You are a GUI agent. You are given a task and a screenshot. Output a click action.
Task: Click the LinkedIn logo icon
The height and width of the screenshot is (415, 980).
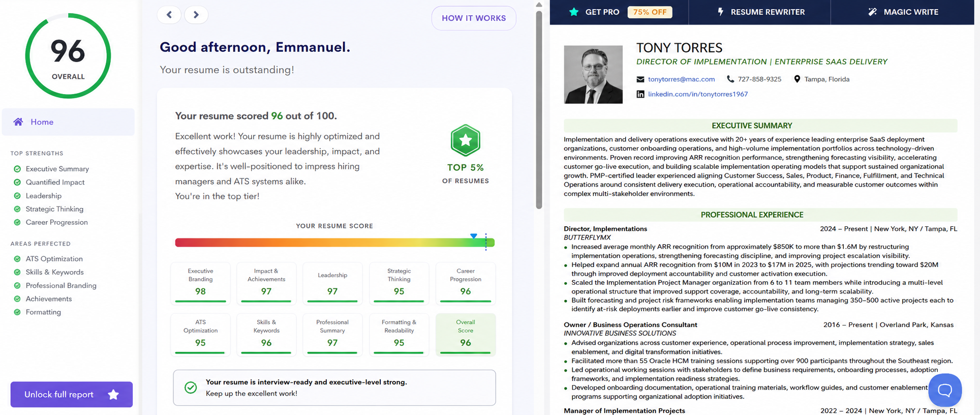click(x=640, y=94)
